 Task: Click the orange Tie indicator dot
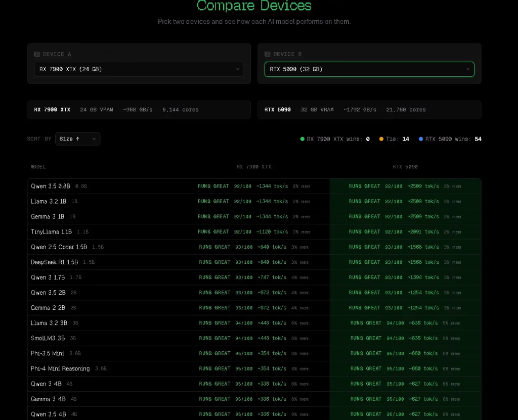[x=381, y=139]
